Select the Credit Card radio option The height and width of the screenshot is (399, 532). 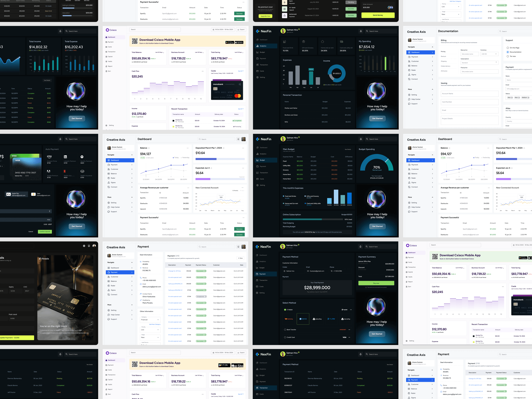tap(285, 337)
